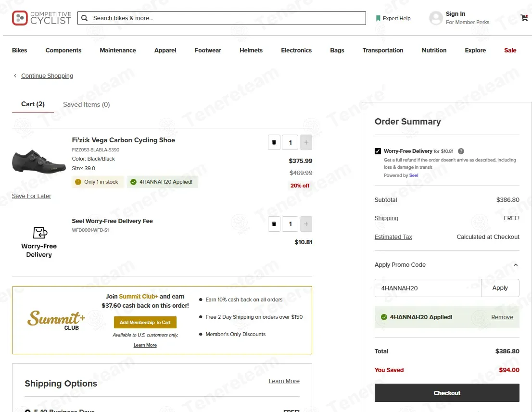Select the 5-10 Business Days shipping option
The image size is (532, 412).
[x=28, y=411]
